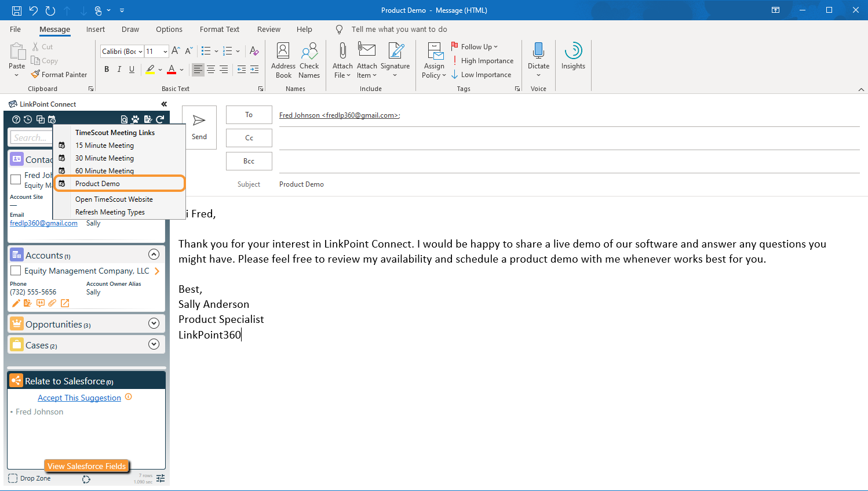
Task: Select center alignment button
Action: pos(211,70)
